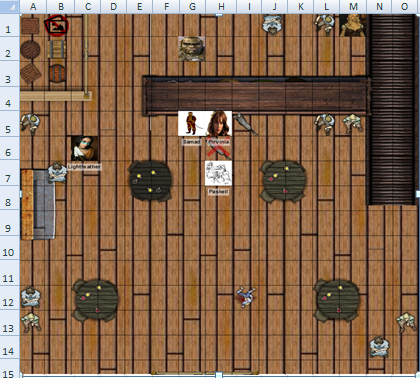The width and height of the screenshot is (420, 378).
Task: Click the broken image placeholder icon
Action: 56,25
